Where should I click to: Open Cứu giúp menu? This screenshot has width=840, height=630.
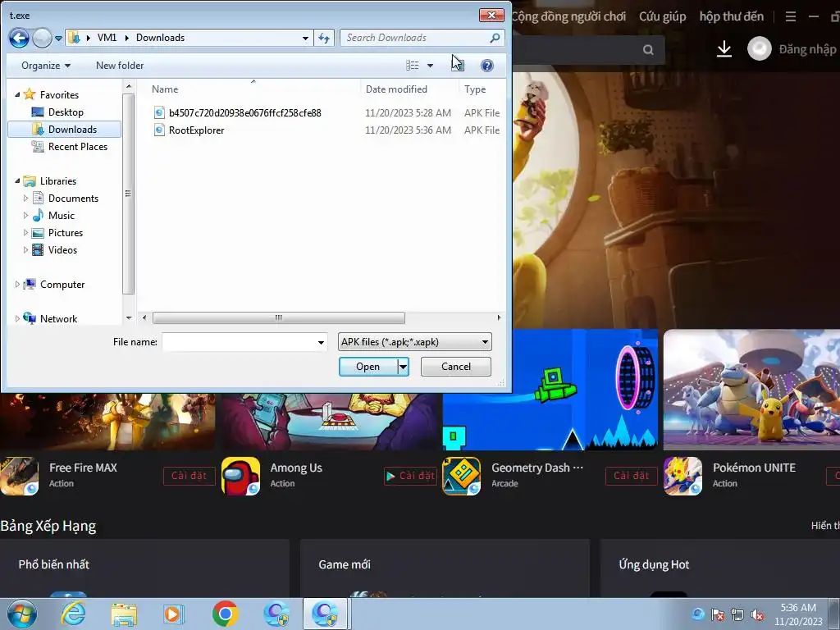coord(663,16)
